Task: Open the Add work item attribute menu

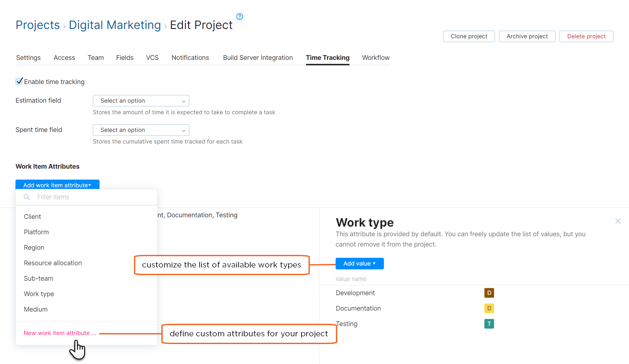Action: click(x=57, y=185)
